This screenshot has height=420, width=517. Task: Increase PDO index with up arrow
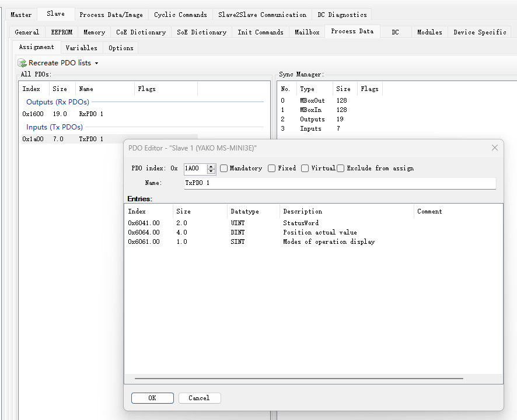tap(211, 166)
